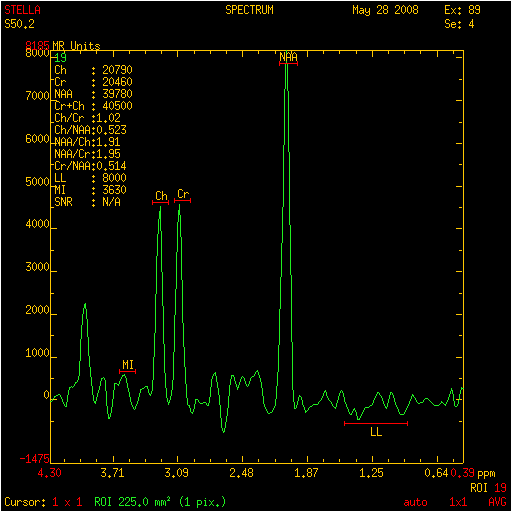Click the MI peak range marker
The height and width of the screenshot is (512, 512).
click(127, 371)
